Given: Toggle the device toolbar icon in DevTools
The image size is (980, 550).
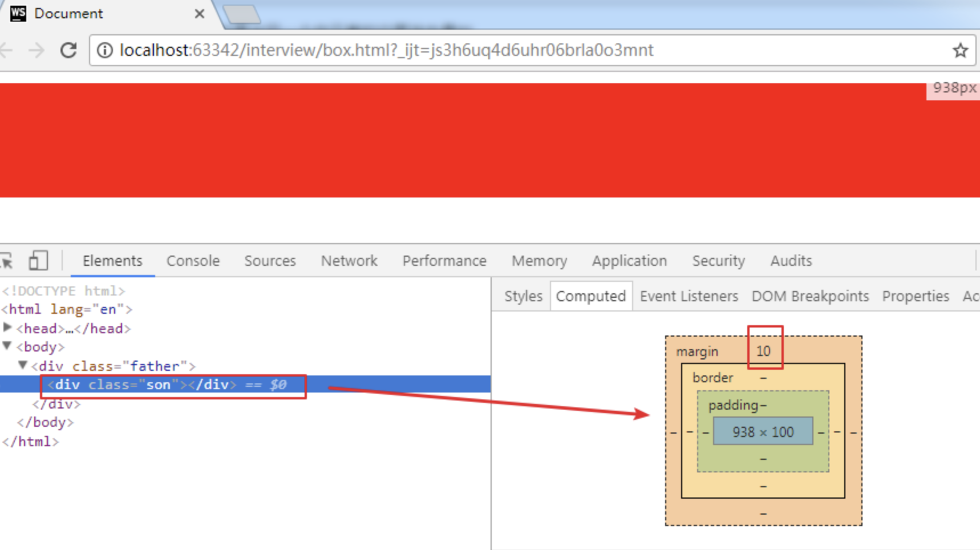Looking at the screenshot, I should [x=38, y=261].
